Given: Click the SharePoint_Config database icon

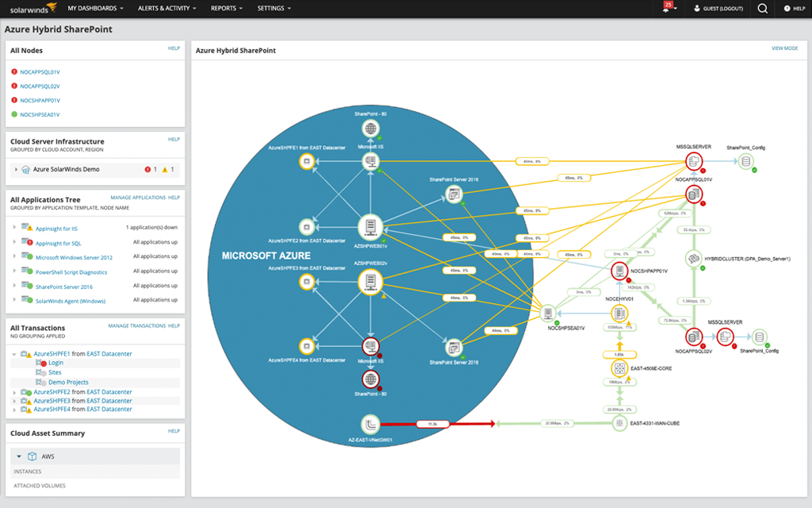Looking at the screenshot, I should click(746, 160).
